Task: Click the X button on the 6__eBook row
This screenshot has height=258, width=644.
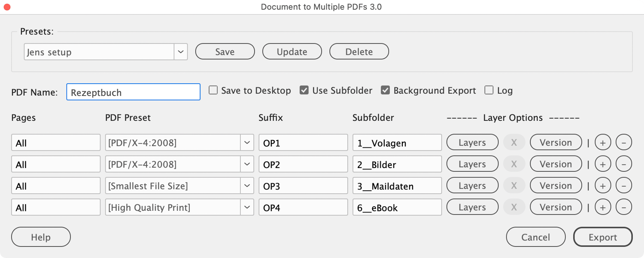Action: point(514,207)
